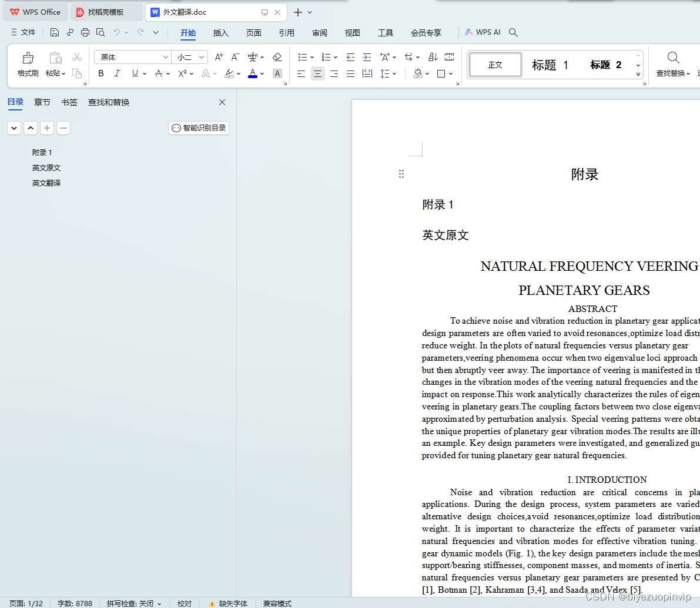Set justified text alignment

tap(350, 73)
